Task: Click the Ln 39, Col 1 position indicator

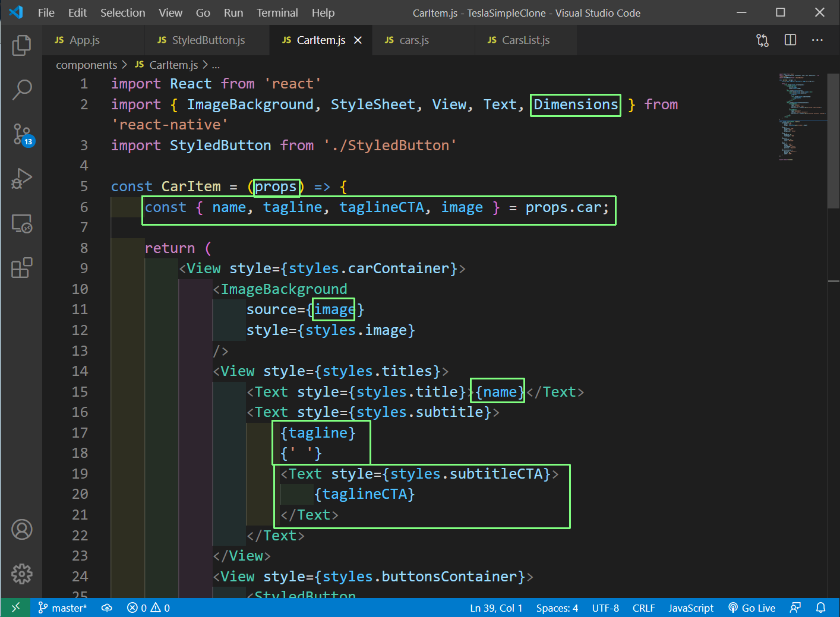Action: click(496, 607)
